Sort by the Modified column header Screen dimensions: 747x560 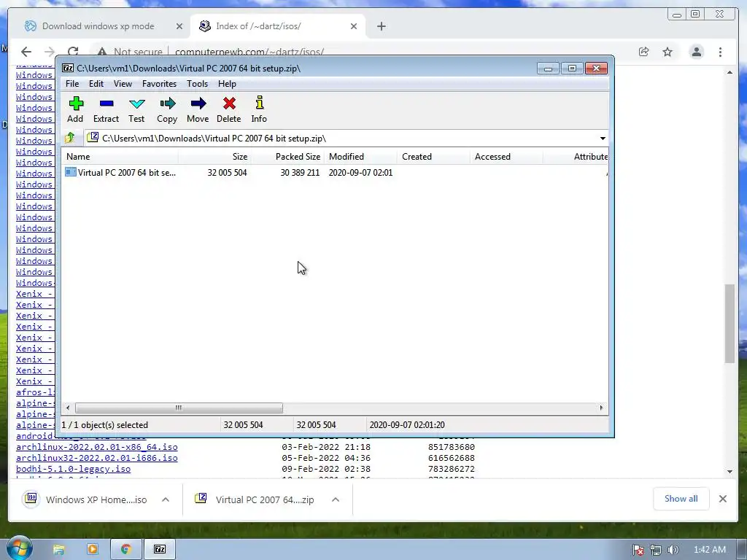pyautogui.click(x=360, y=157)
